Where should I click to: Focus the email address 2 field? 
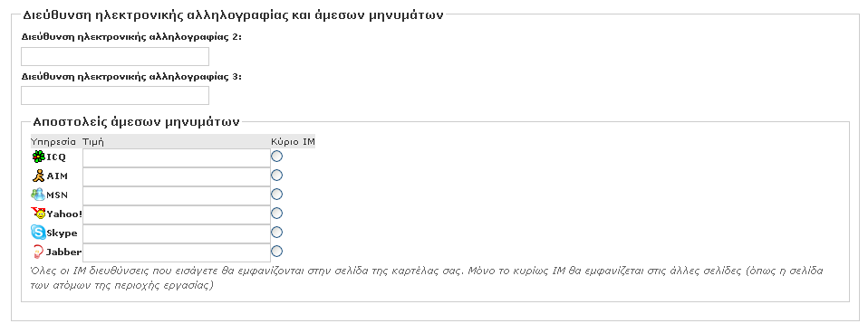(x=115, y=56)
